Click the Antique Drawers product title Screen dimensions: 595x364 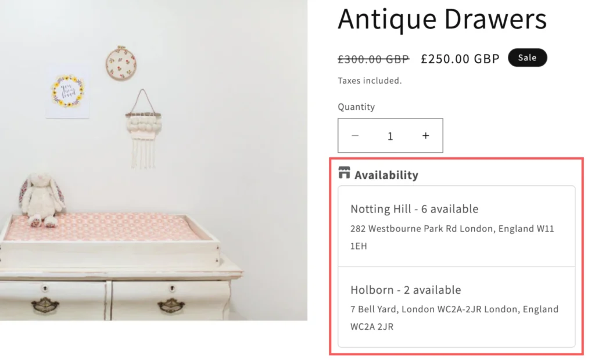442,19
